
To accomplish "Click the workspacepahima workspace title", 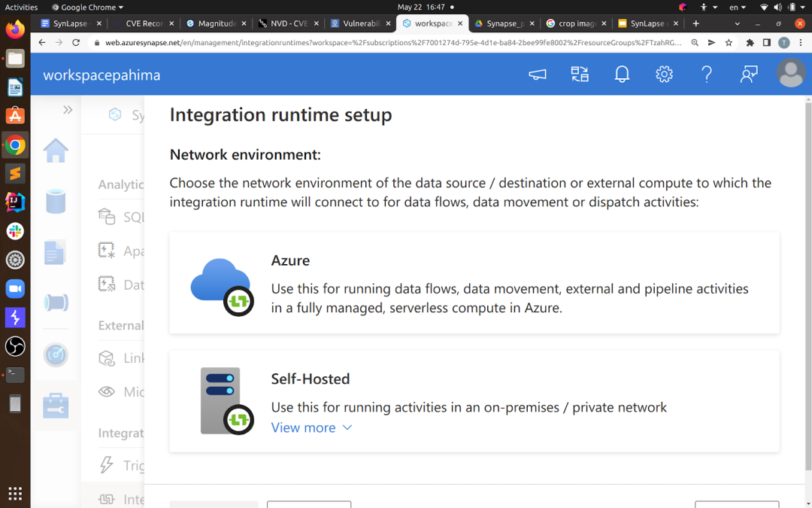I will (x=101, y=75).
